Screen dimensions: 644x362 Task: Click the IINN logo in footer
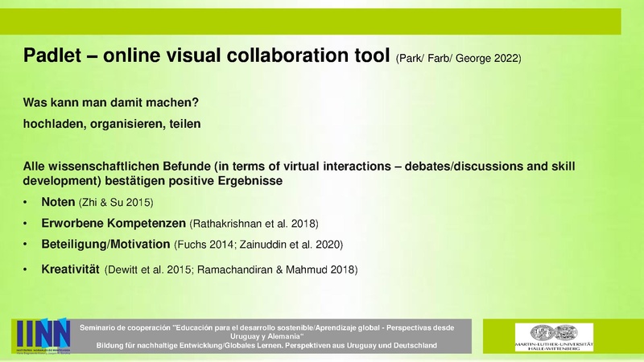point(43,335)
